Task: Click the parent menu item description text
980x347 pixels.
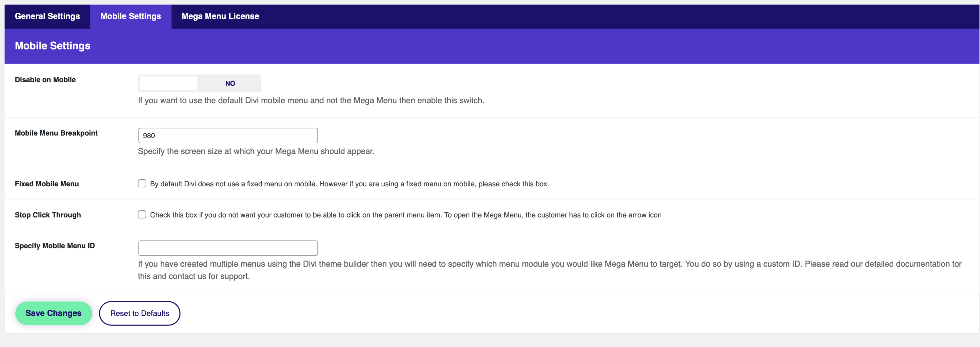Action: click(405, 215)
